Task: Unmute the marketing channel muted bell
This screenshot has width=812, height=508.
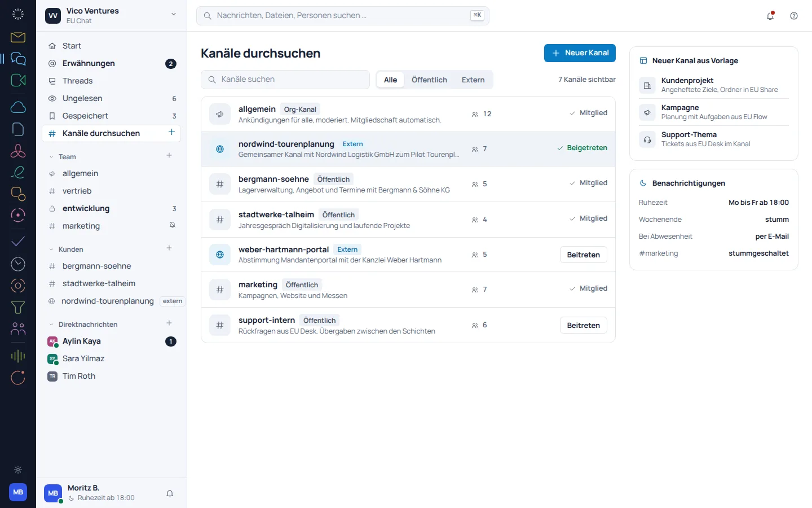Action: 173,225
